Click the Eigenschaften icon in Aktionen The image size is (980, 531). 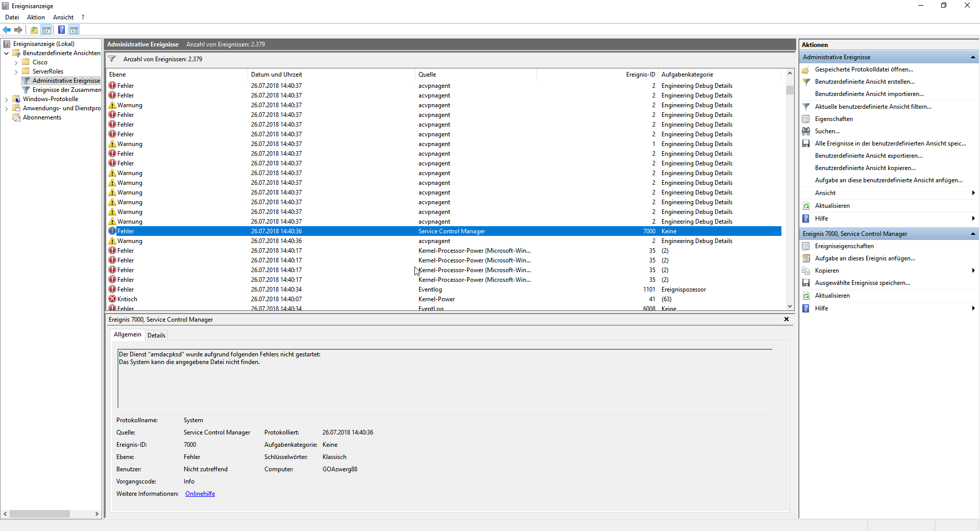click(x=806, y=119)
